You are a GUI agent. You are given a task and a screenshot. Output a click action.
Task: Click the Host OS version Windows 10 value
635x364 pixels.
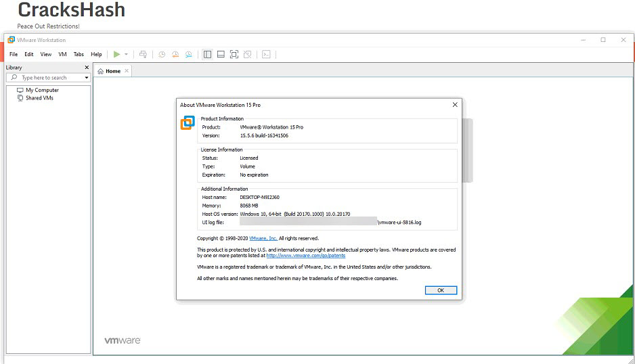pyautogui.click(x=295, y=214)
